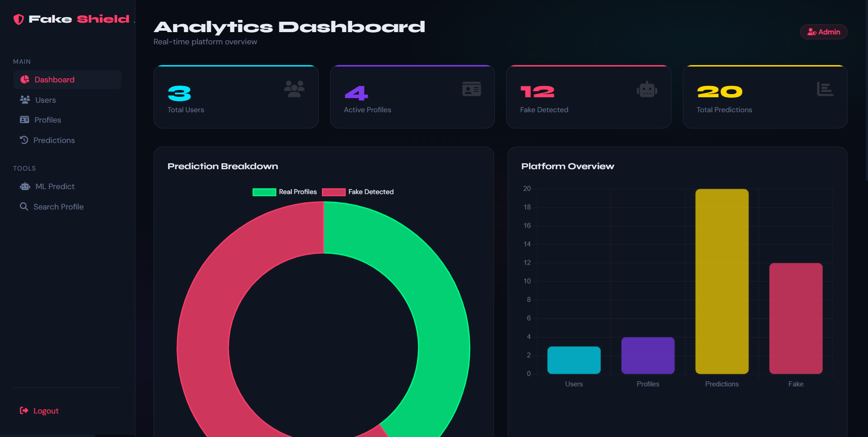The image size is (868, 437).
Task: Click the Users x-axis label
Action: (574, 384)
